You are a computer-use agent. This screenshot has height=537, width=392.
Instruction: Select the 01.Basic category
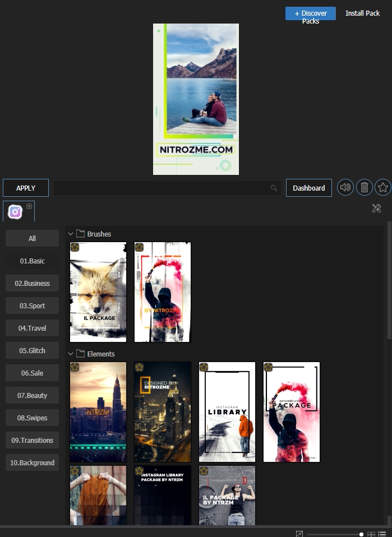32,261
